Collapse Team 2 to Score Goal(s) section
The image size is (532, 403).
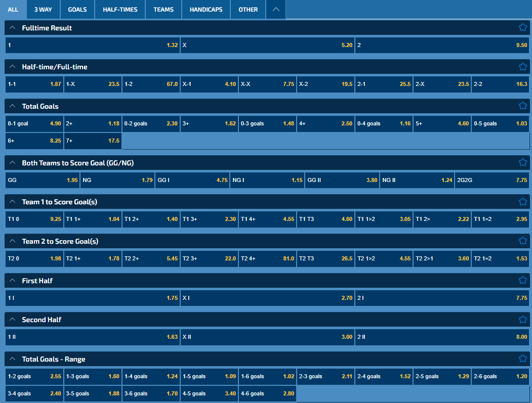click(13, 241)
